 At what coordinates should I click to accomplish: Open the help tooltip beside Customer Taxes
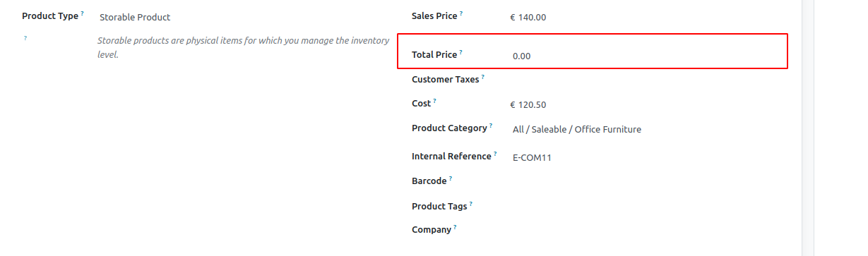pos(483,77)
